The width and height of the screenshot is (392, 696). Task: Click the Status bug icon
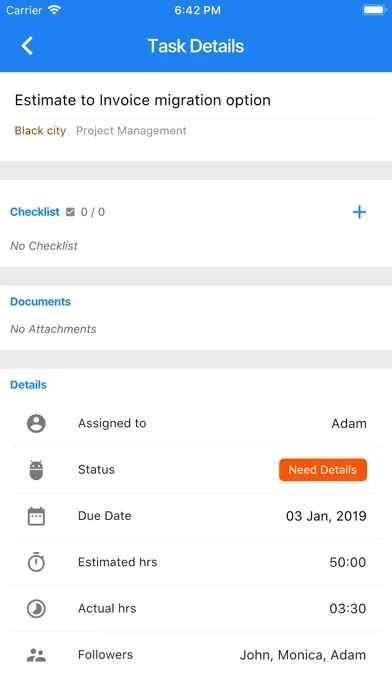pos(36,470)
